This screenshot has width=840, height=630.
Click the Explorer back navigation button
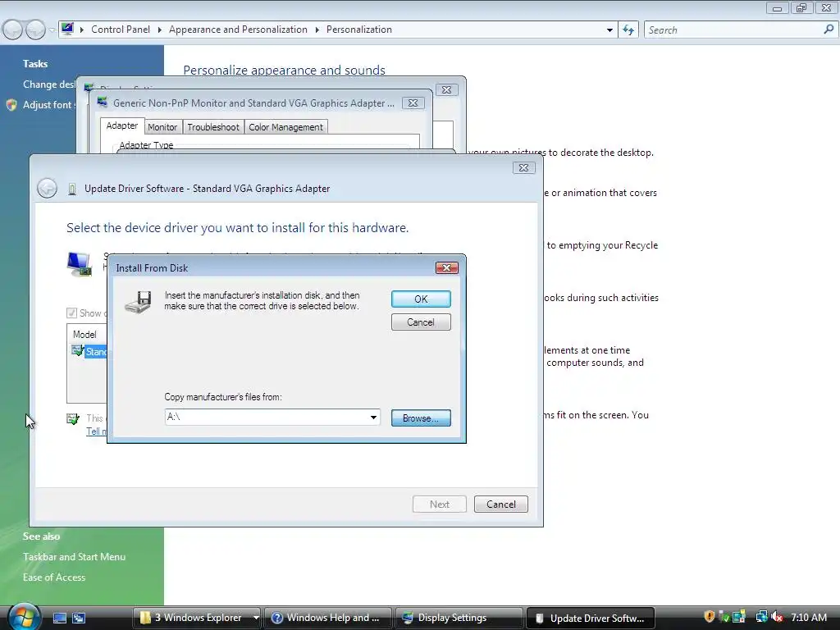tap(13, 30)
